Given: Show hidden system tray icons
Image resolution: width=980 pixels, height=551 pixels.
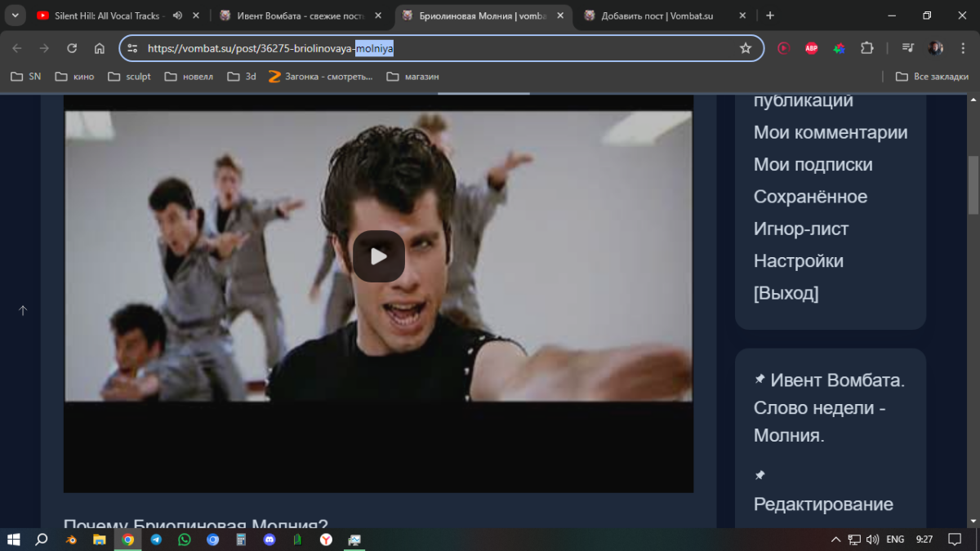Looking at the screenshot, I should point(835,540).
